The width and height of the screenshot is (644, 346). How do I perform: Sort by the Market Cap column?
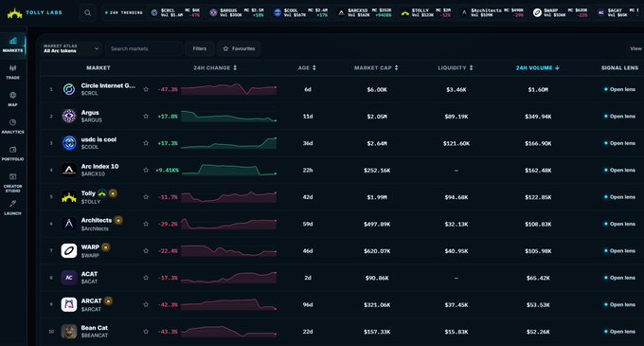(376, 68)
